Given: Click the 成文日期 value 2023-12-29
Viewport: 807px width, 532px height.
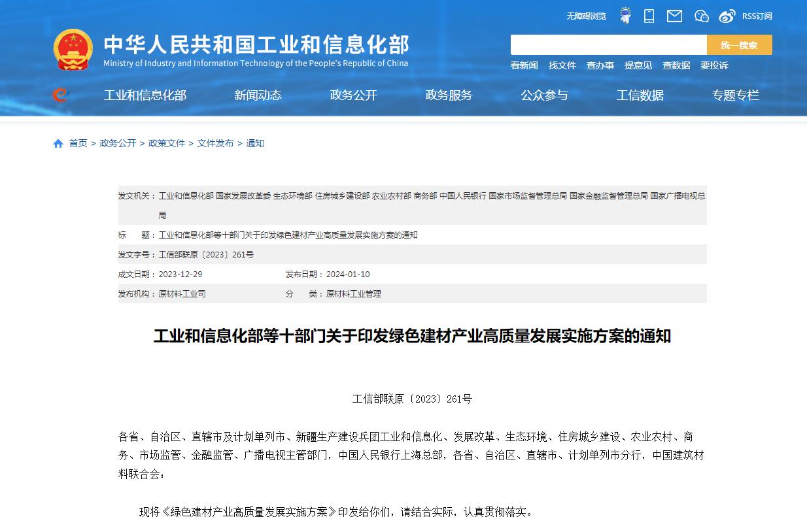Looking at the screenshot, I should (x=180, y=274).
